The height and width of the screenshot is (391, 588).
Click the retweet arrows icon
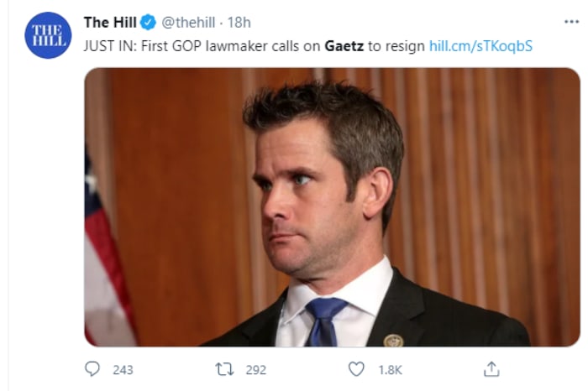point(225,369)
